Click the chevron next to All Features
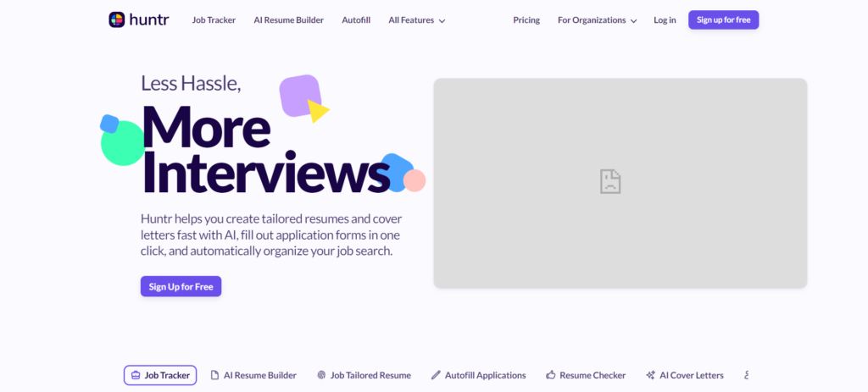The height and width of the screenshot is (392, 868). point(442,21)
